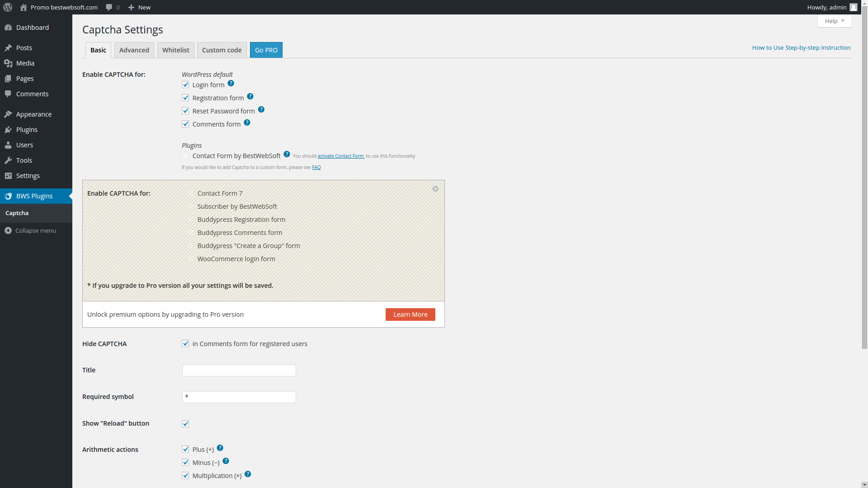Image resolution: width=868 pixels, height=488 pixels.
Task: Click the Pages icon in the sidebar
Action: pos(8,79)
